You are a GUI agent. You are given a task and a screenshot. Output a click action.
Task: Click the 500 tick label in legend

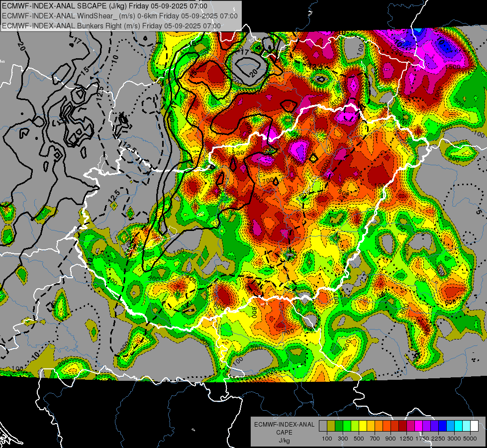coord(359,439)
